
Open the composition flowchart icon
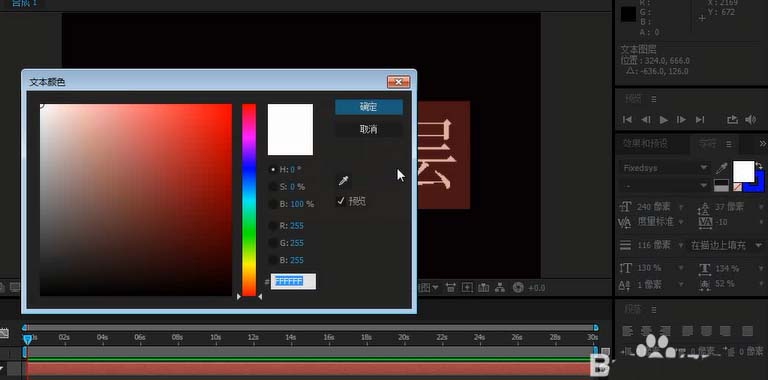pyautogui.click(x=500, y=288)
